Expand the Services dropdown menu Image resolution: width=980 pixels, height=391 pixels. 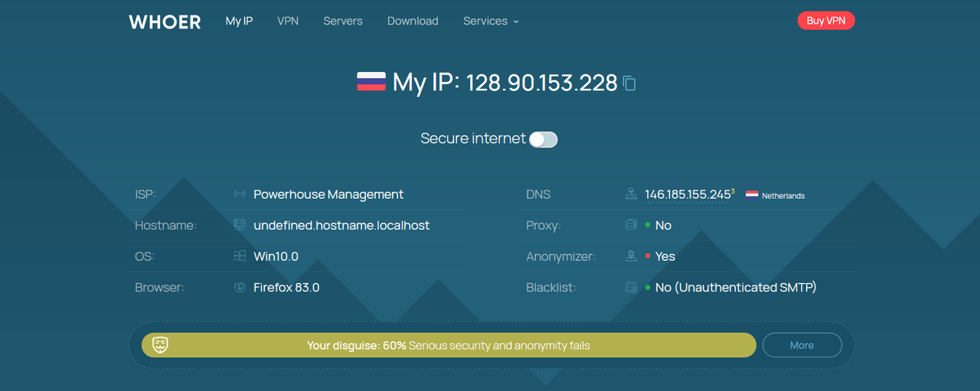point(491,21)
